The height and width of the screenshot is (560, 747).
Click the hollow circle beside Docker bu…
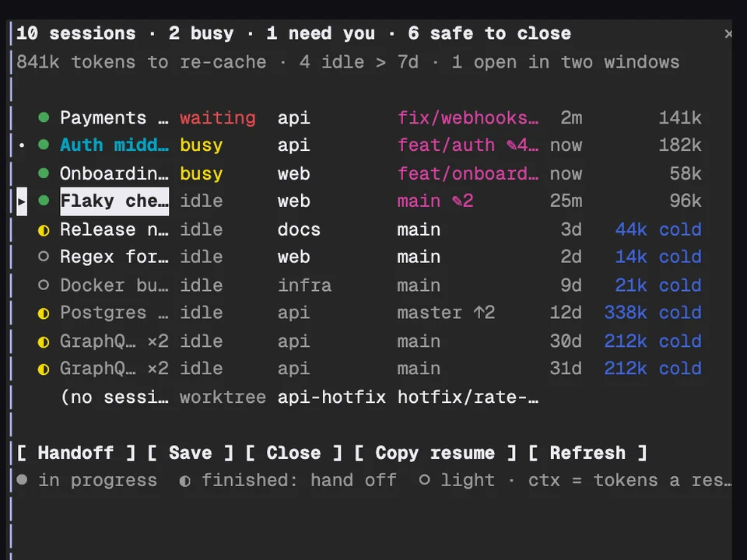tap(44, 285)
